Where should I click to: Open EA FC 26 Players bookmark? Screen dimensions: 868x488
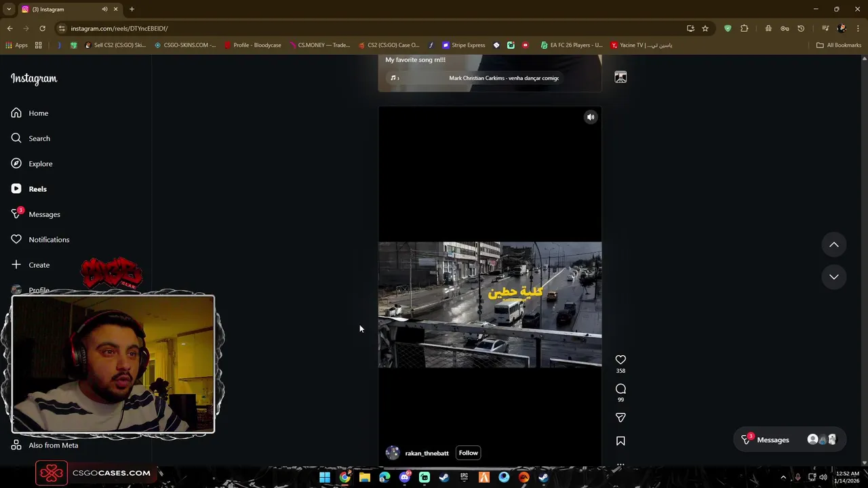tap(572, 45)
